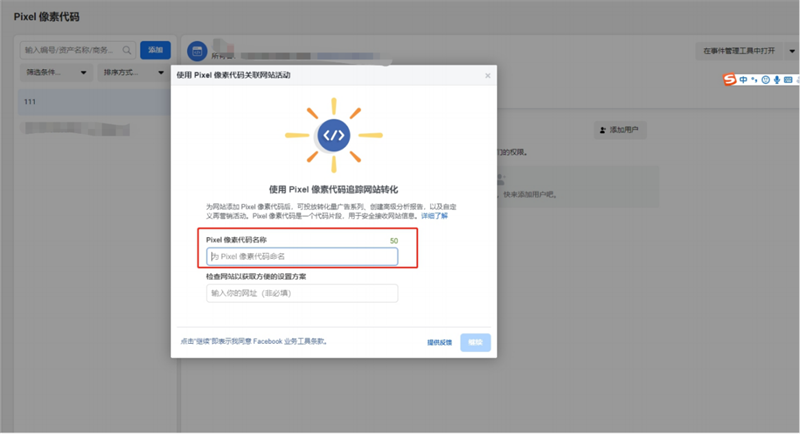This screenshot has height=434, width=800.
Task: Click the blue Pixel icon in the page header
Action: click(197, 51)
